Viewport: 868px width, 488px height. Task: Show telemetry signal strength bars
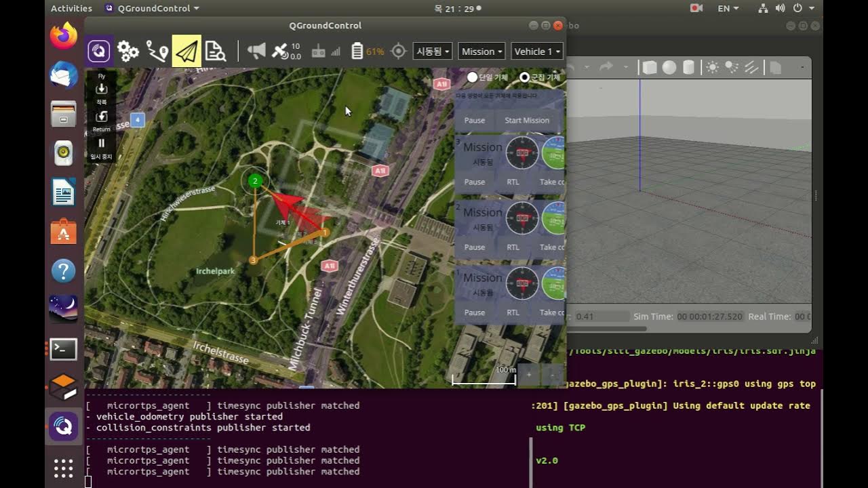point(336,52)
